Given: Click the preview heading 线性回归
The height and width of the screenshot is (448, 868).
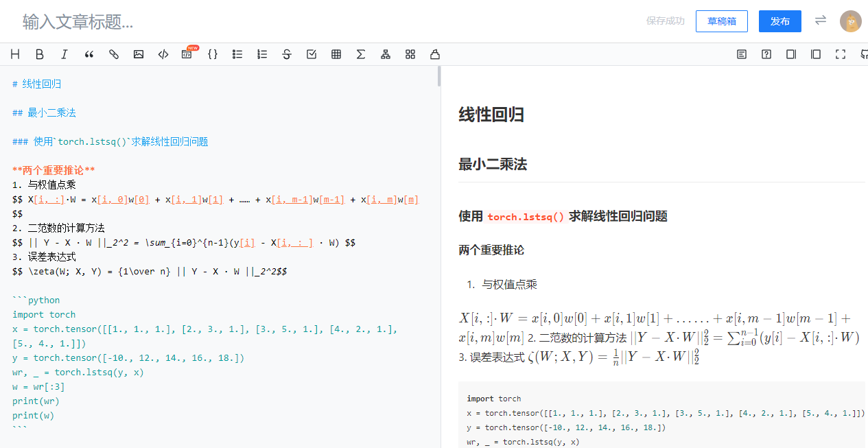Looking at the screenshot, I should pos(491,115).
